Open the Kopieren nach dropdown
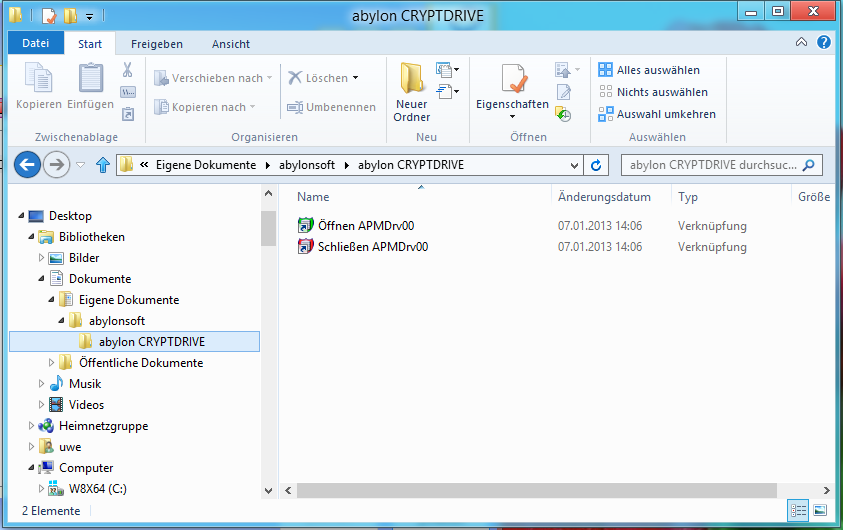The height and width of the screenshot is (530, 843). pos(252,107)
